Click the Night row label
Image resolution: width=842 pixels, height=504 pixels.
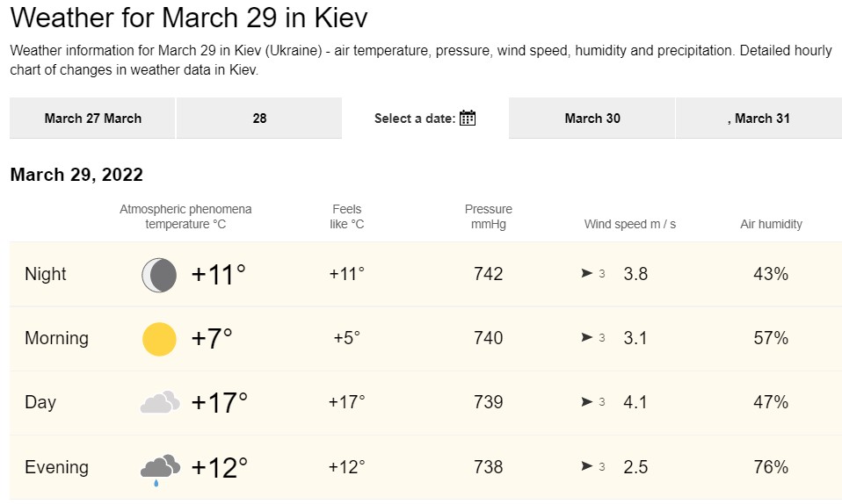[x=46, y=274]
